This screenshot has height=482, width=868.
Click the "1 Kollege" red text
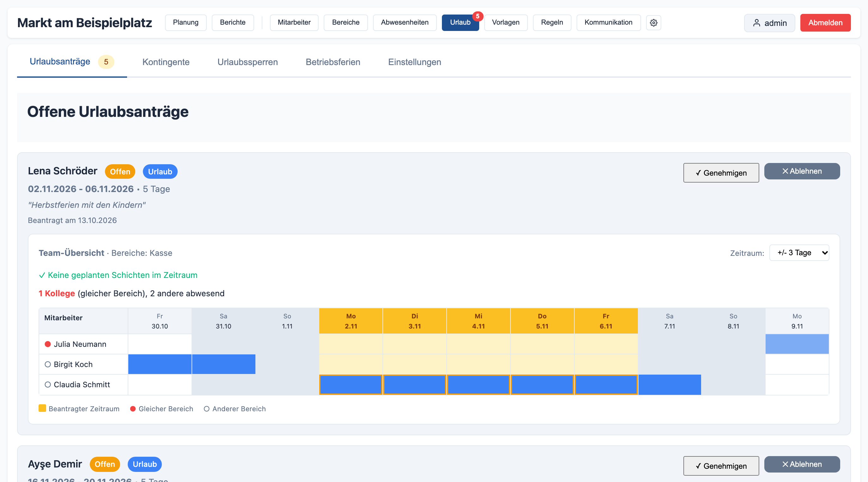pyautogui.click(x=57, y=293)
